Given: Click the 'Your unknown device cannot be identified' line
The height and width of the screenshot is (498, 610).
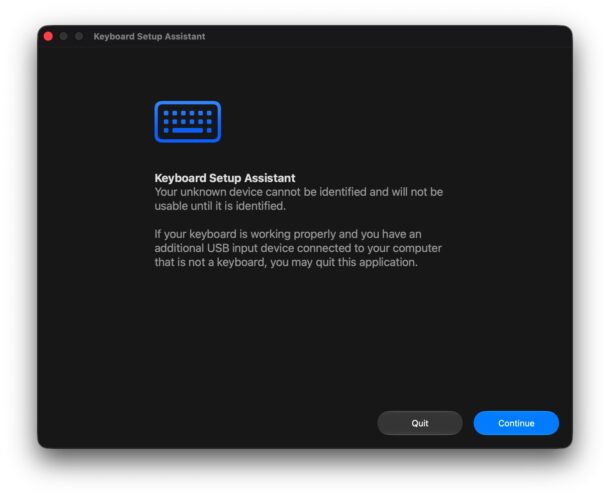Looking at the screenshot, I should pos(298,192).
